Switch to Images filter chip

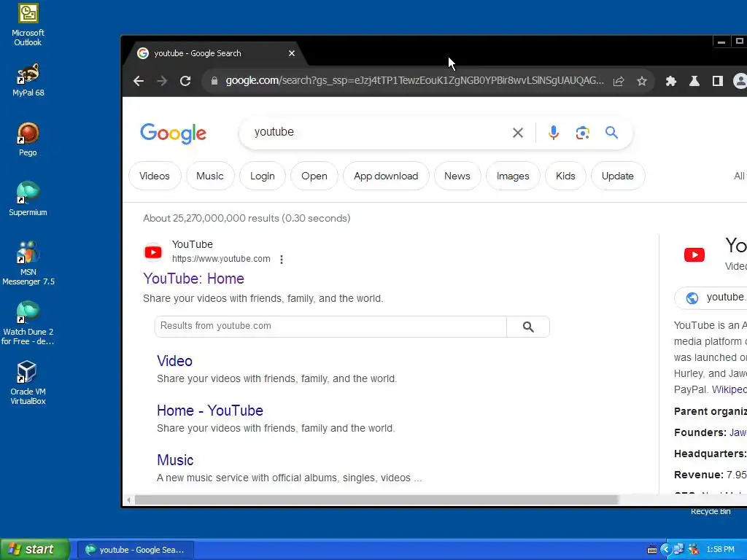pos(513,176)
